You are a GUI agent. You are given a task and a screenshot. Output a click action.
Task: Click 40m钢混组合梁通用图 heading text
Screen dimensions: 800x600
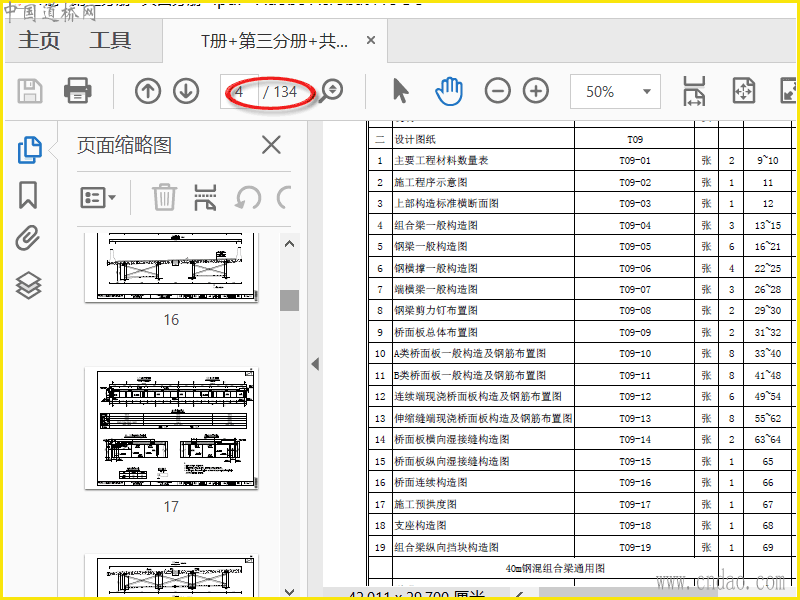(555, 568)
